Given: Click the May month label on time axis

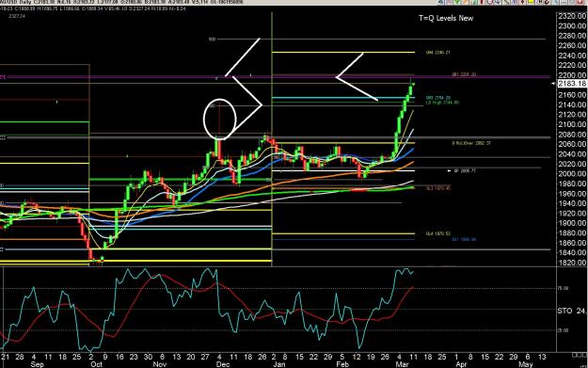Looking at the screenshot, I should click(x=525, y=364).
